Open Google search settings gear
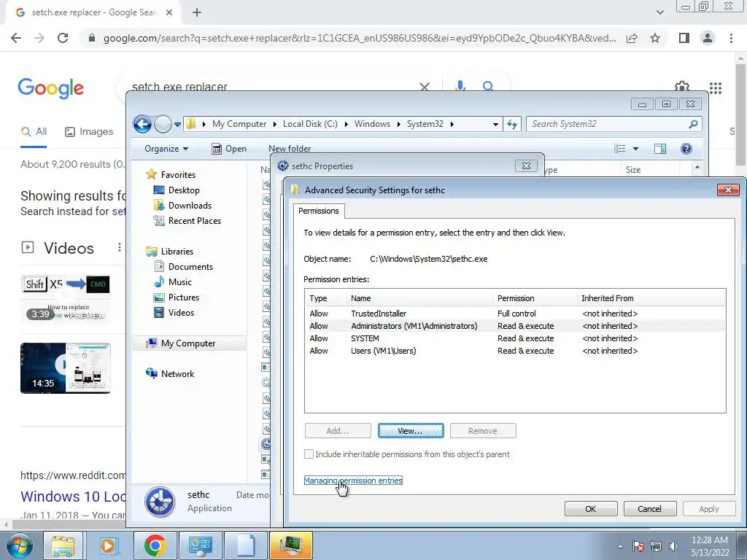 pyautogui.click(x=682, y=87)
